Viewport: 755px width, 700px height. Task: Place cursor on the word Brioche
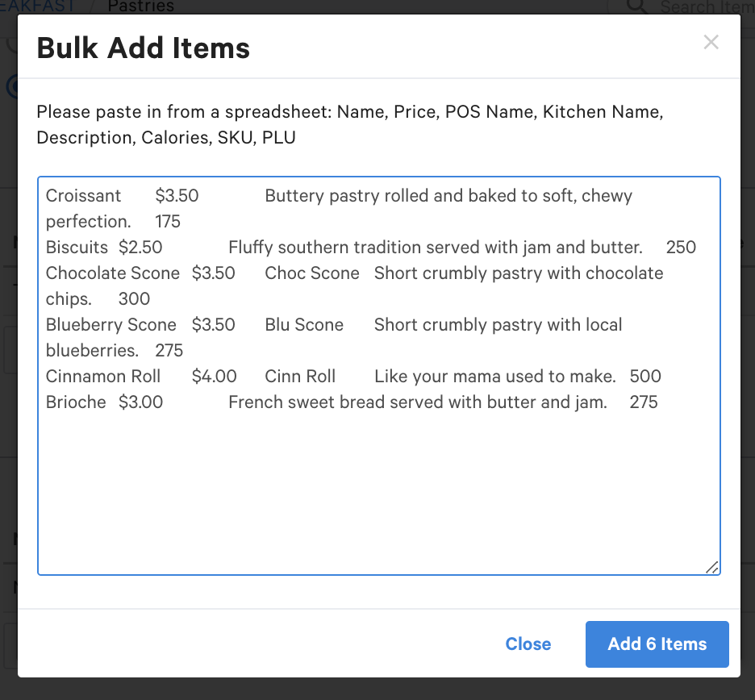[76, 402]
